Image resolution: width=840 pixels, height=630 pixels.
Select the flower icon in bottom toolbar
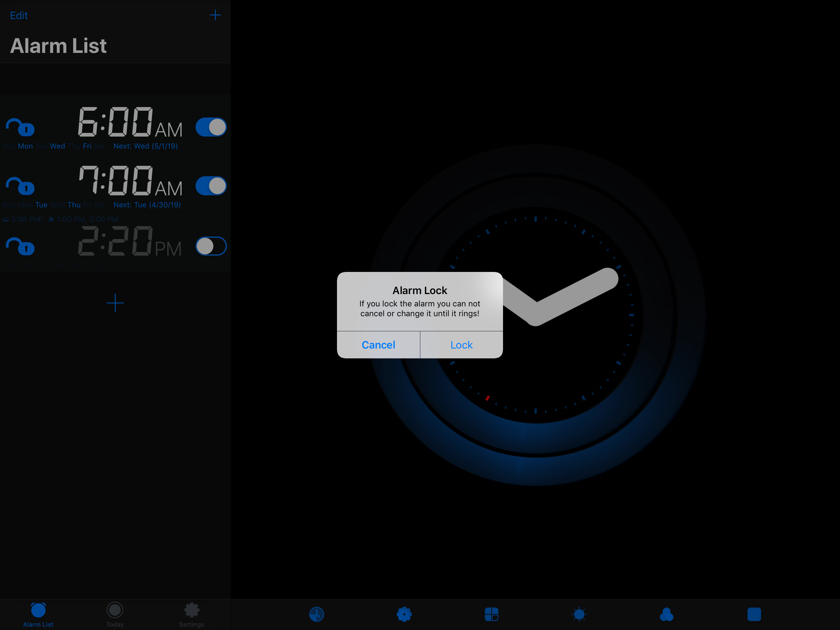click(404, 614)
